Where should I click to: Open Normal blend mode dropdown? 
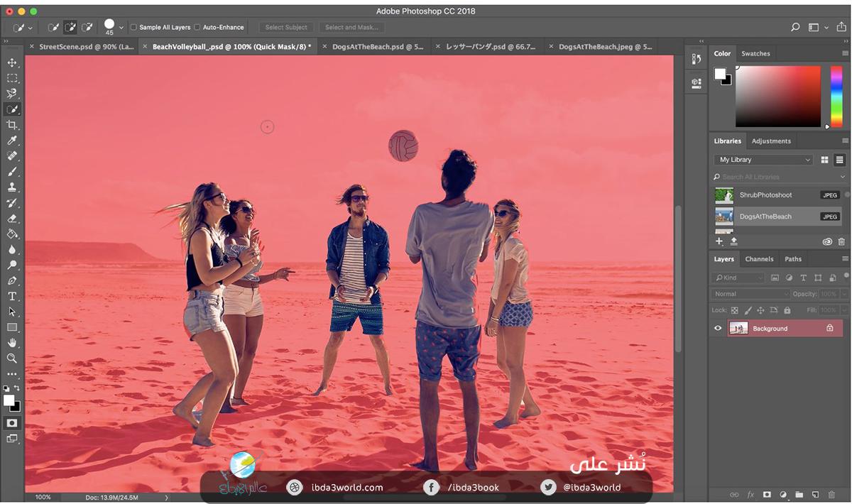750,294
